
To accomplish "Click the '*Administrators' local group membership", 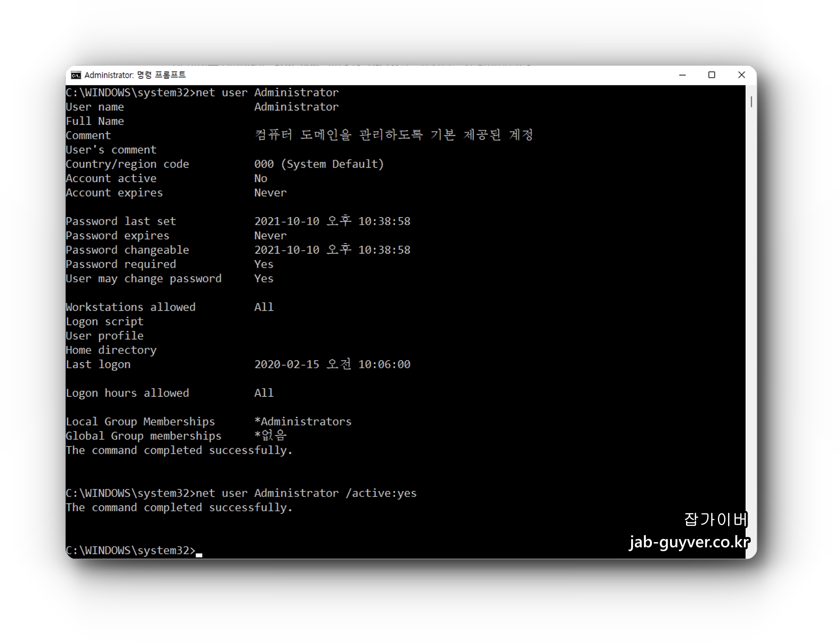I will 303,422.
